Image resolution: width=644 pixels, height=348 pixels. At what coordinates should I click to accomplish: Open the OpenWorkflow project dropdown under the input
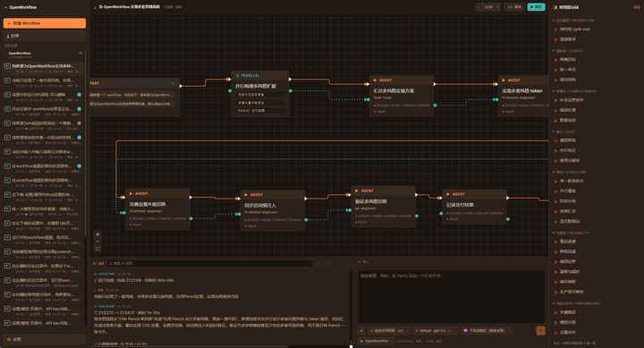(x=376, y=341)
